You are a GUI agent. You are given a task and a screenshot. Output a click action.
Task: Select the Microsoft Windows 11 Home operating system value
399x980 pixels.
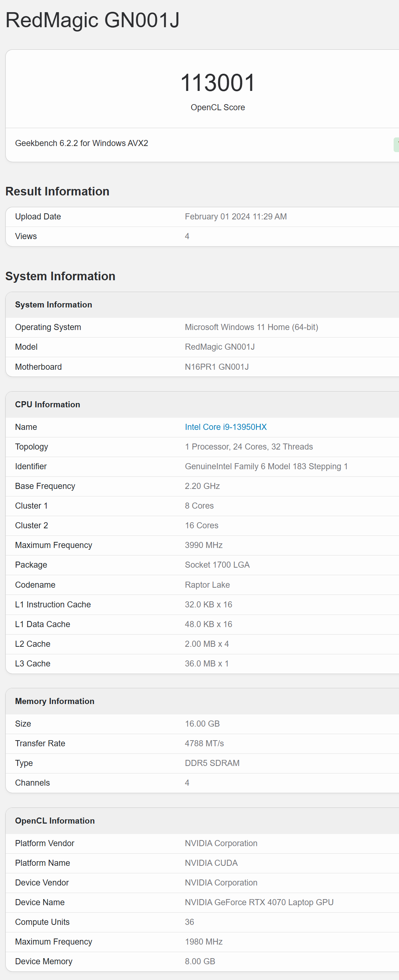252,327
